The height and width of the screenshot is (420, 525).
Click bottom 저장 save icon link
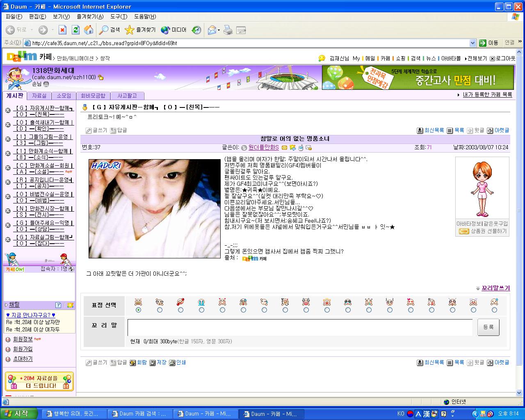tap(158, 363)
